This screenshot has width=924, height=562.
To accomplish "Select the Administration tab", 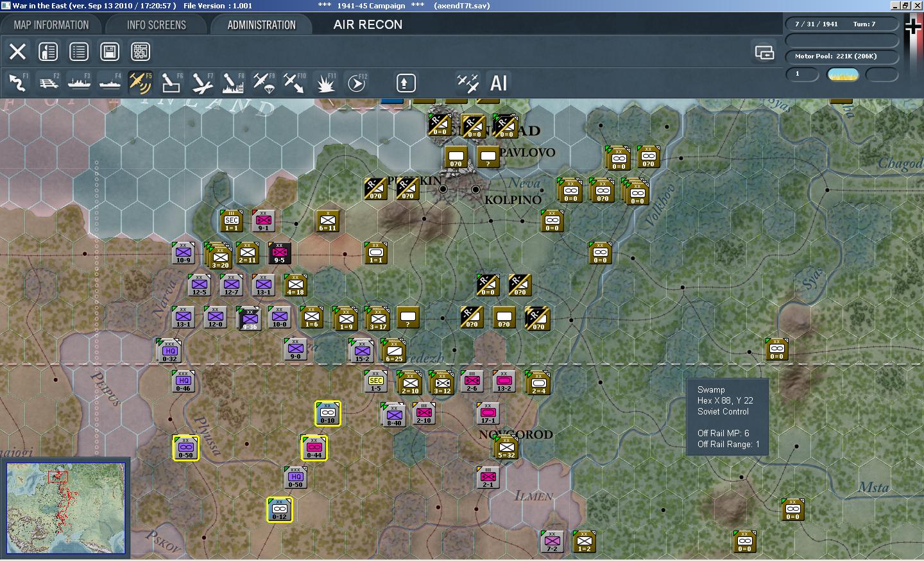I will [x=261, y=25].
